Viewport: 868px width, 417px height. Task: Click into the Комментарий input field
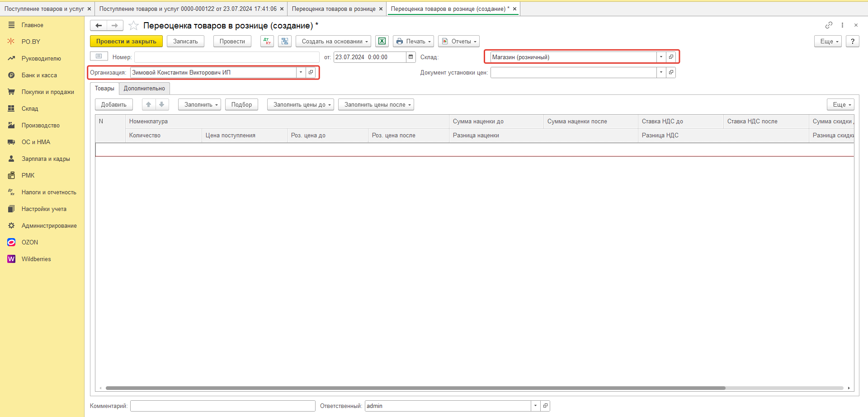point(222,406)
